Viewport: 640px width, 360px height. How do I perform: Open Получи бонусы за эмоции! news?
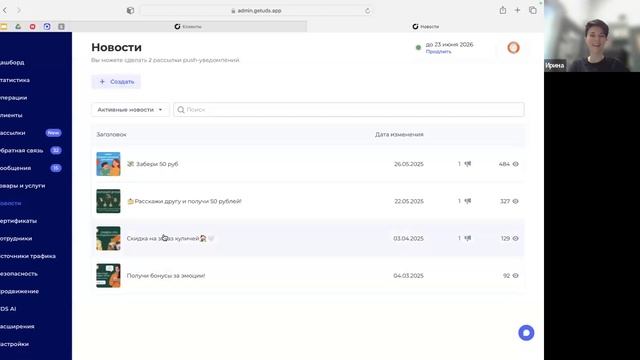[x=166, y=276]
